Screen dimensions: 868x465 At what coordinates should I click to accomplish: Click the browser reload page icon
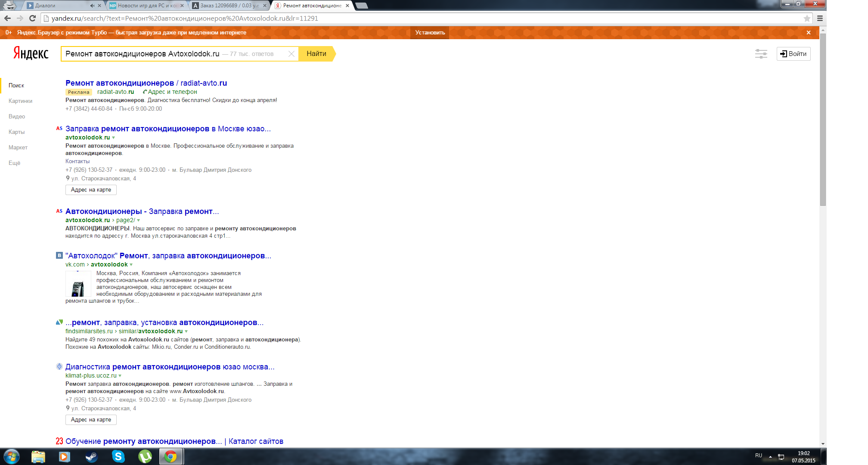(x=32, y=18)
